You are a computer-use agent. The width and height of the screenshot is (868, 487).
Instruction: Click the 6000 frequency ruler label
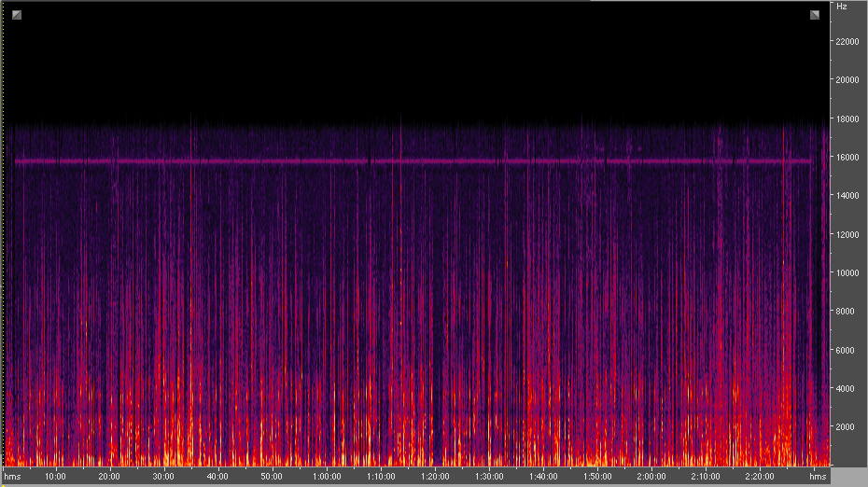846,350
